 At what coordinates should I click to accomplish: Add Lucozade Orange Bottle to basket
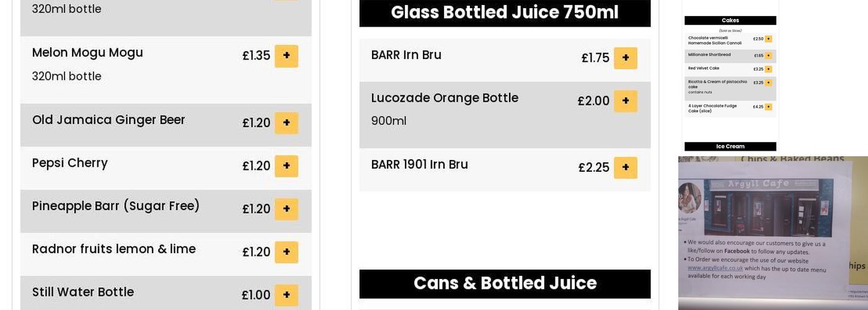pyautogui.click(x=625, y=101)
